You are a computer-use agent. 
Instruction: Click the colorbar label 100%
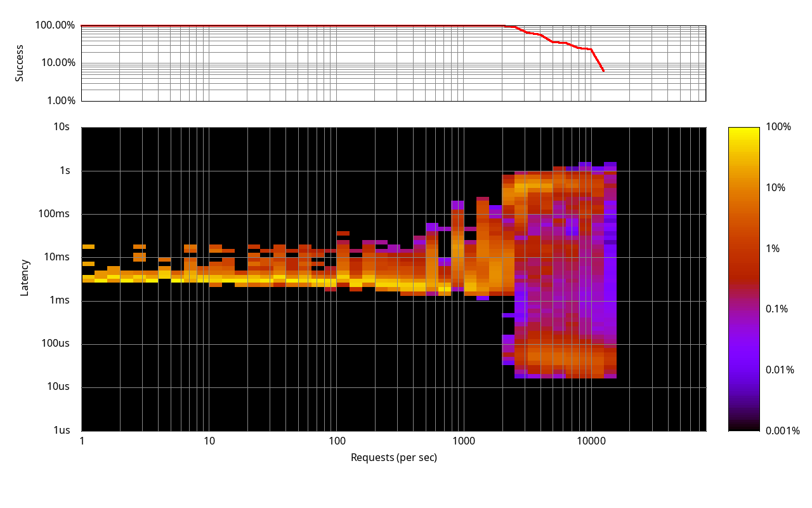click(x=778, y=127)
